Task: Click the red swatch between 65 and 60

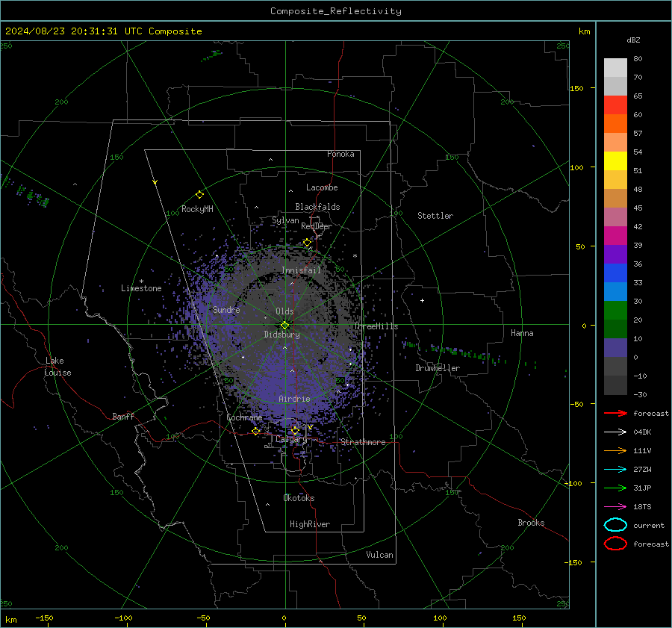Action: (x=615, y=105)
